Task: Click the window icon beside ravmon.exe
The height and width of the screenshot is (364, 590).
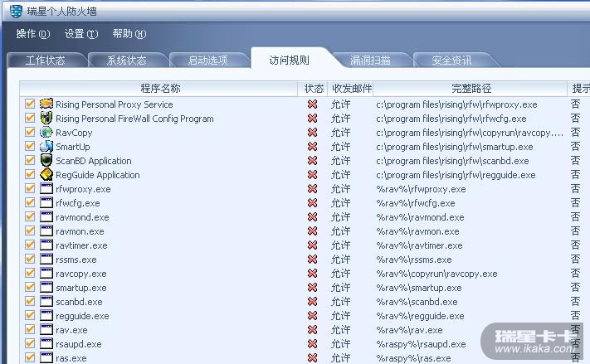Action: coord(46,231)
